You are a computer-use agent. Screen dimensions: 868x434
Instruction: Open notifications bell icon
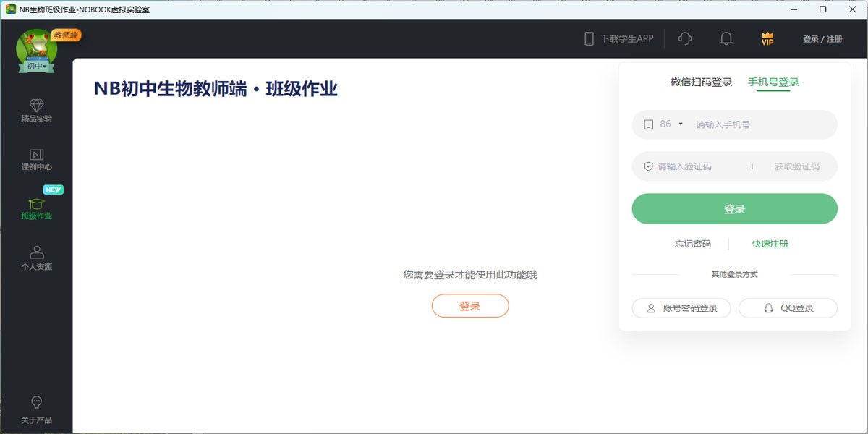point(726,39)
